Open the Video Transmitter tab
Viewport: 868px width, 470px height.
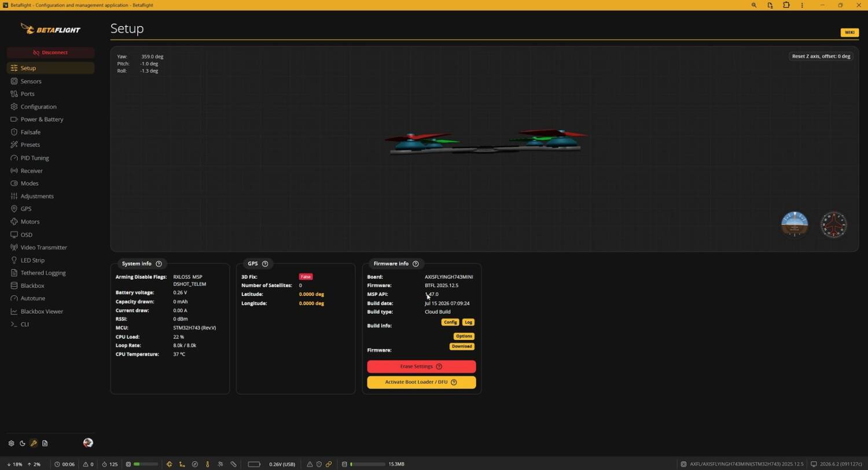50,247
